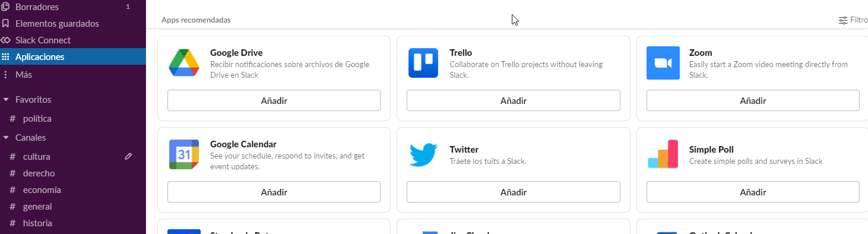The width and height of the screenshot is (868, 234).
Task: Add Zoom with the Añadir button
Action: point(753,100)
